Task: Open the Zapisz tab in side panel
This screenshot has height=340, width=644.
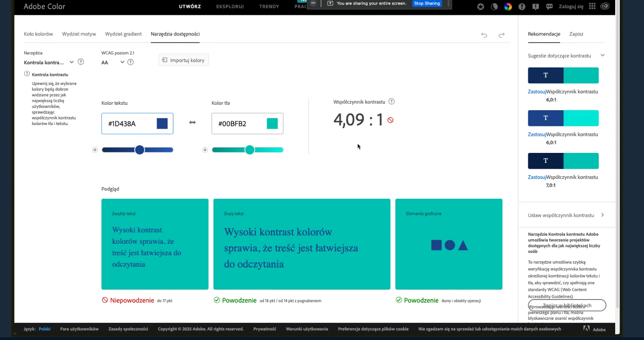Action: click(x=576, y=34)
